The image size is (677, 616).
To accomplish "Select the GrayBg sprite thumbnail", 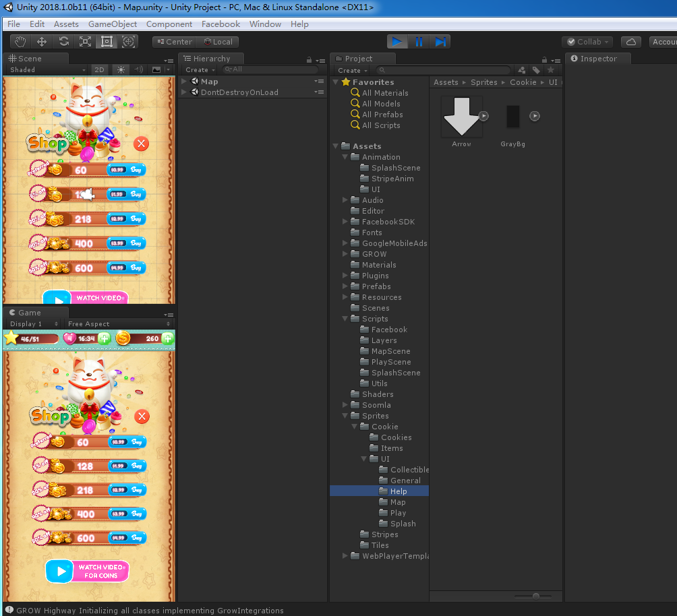I will [x=513, y=117].
